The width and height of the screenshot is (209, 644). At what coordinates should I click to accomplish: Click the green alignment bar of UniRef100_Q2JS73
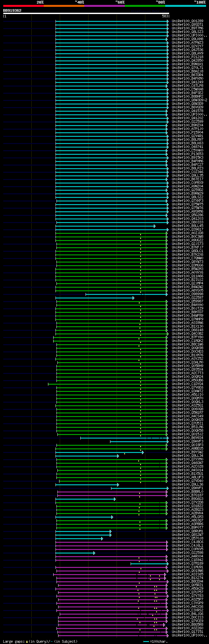pyautogui.click(x=112, y=244)
